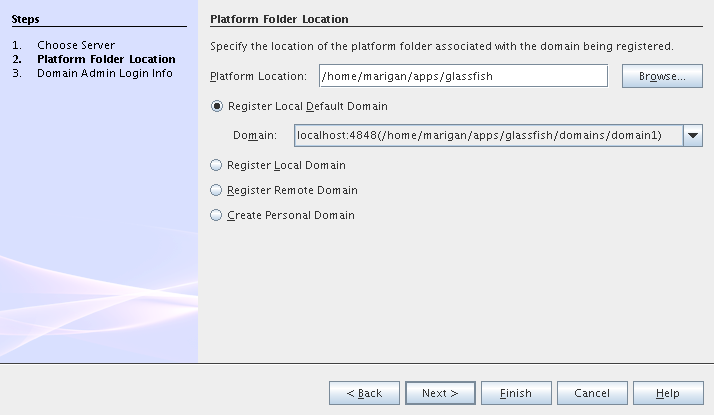This screenshot has height=415, width=714.
Task: Click the Platform Location text field
Action: pyautogui.click(x=463, y=76)
